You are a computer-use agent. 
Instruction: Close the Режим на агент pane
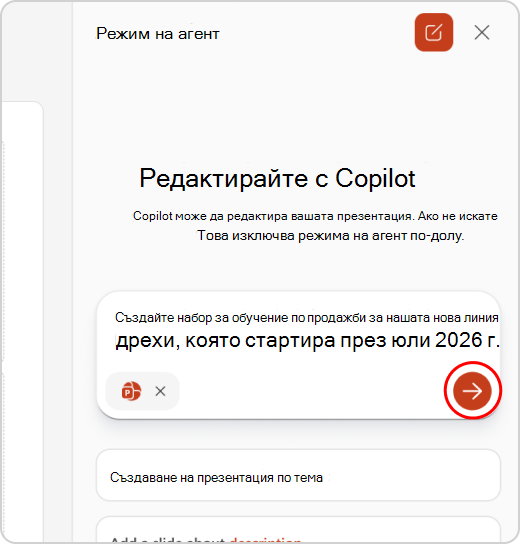482,33
